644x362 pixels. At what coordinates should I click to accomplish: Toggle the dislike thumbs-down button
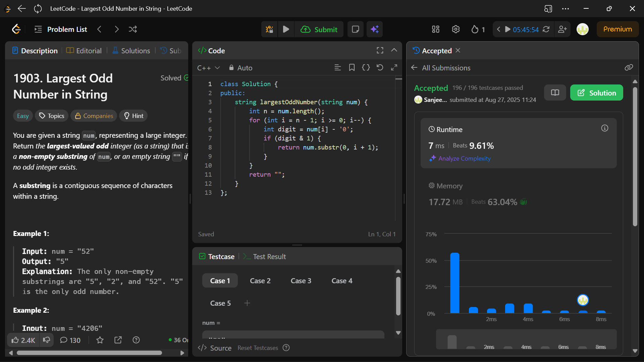(x=47, y=340)
